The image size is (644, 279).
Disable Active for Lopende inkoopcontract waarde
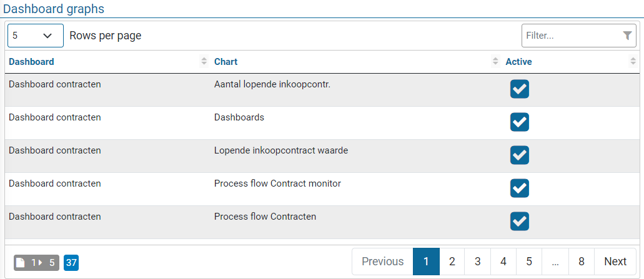point(519,155)
